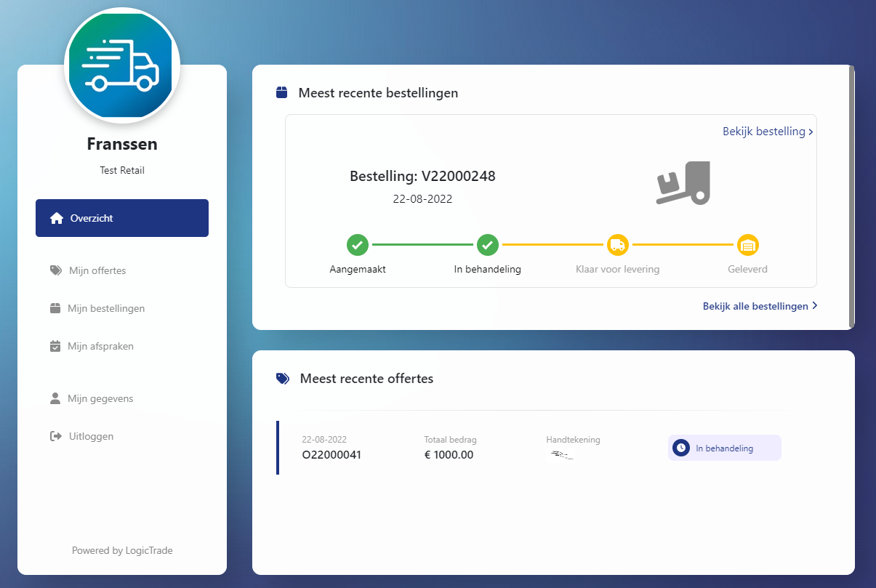Click the calendar icon beside Mijn afspraken

(x=55, y=345)
